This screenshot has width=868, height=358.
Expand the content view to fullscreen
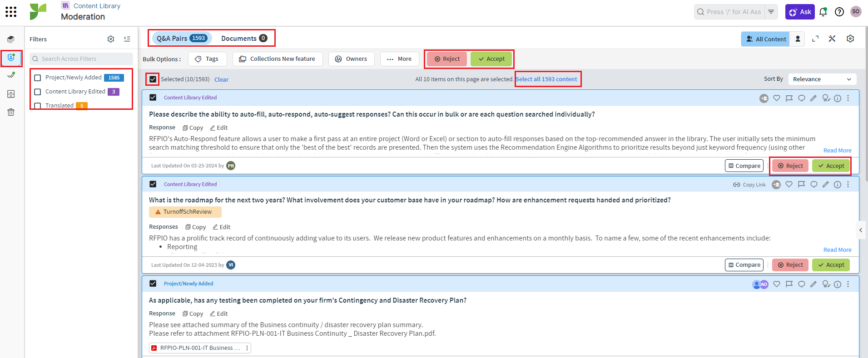point(815,39)
